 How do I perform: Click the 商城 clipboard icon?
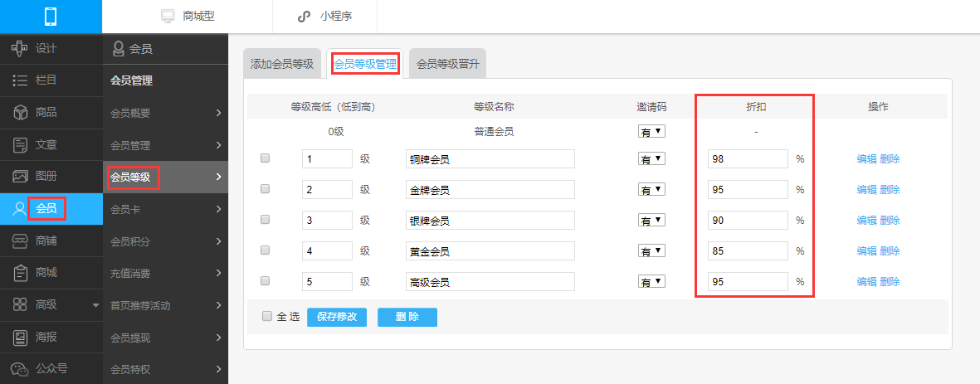pyautogui.click(x=20, y=273)
